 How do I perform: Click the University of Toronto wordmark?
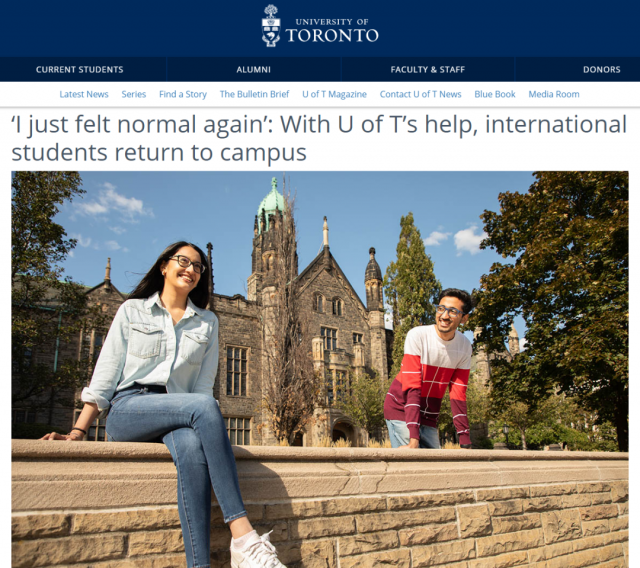click(332, 30)
